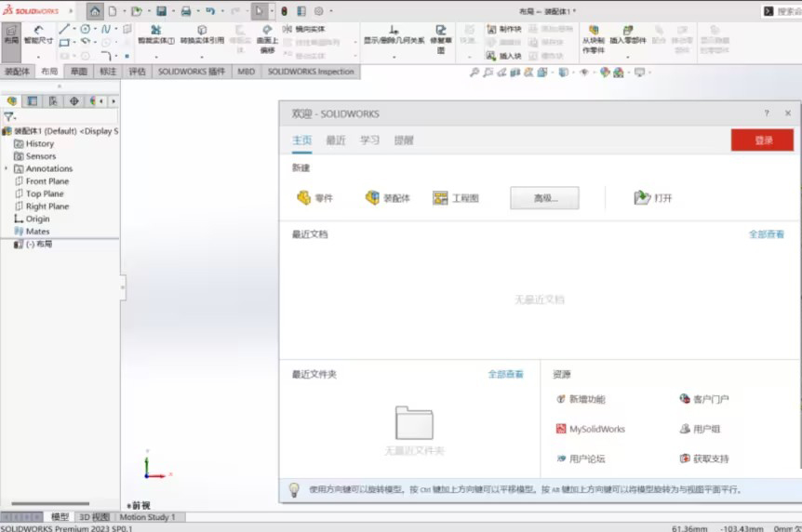Image resolution: width=802 pixels, height=532 pixels.
Task: Pick the Rectangle sketch tool
Action: coord(64,43)
